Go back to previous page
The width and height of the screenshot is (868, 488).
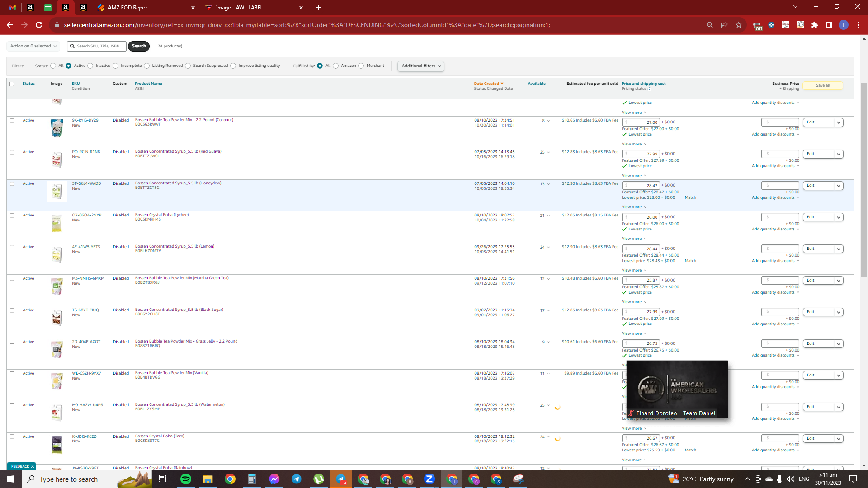tap(10, 25)
